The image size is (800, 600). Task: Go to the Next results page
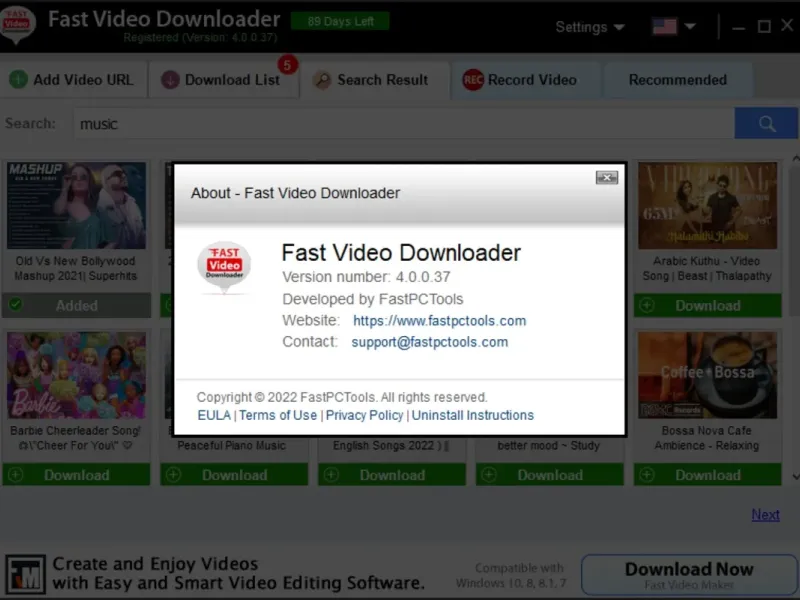click(x=765, y=515)
